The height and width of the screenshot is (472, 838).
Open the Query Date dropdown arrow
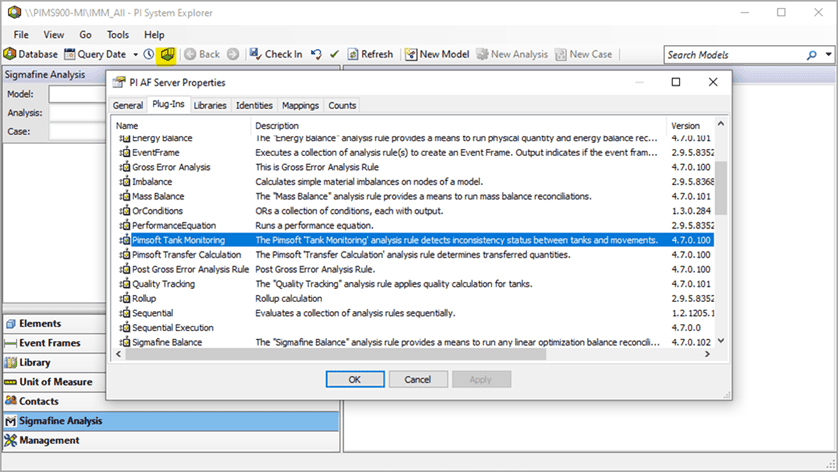[135, 55]
